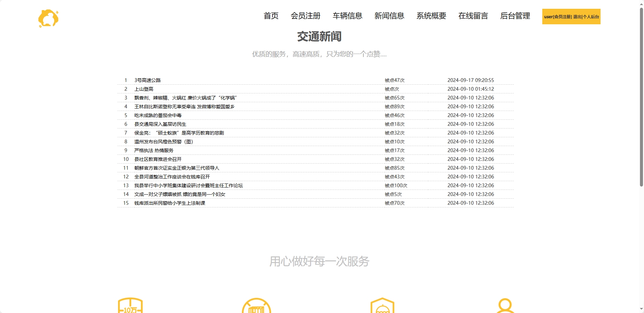Click the umbrella shield icon at page bottom
The height and width of the screenshot is (313, 644).
coord(382,307)
